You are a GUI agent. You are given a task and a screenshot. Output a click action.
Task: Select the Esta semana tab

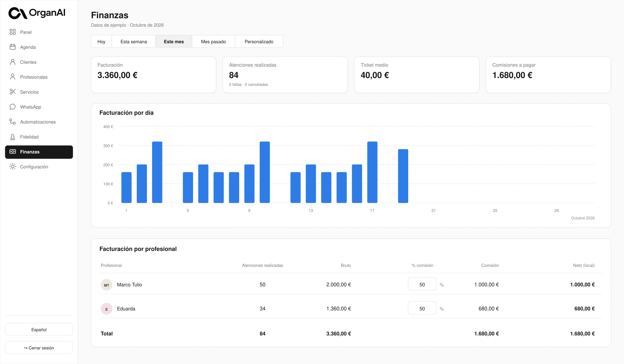134,42
